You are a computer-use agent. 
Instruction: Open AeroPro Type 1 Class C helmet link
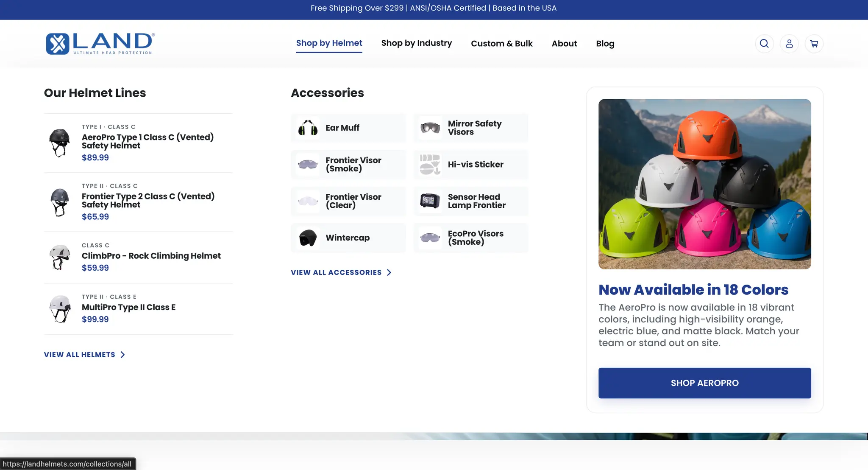pos(147,141)
